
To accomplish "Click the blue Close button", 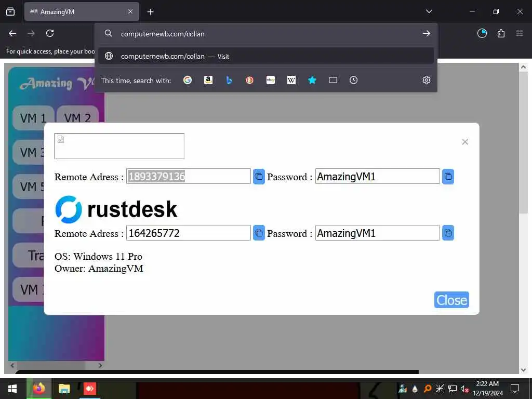I will click(451, 300).
